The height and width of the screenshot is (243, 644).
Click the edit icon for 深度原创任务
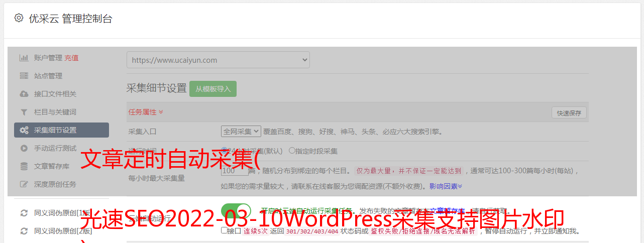click(x=24, y=184)
